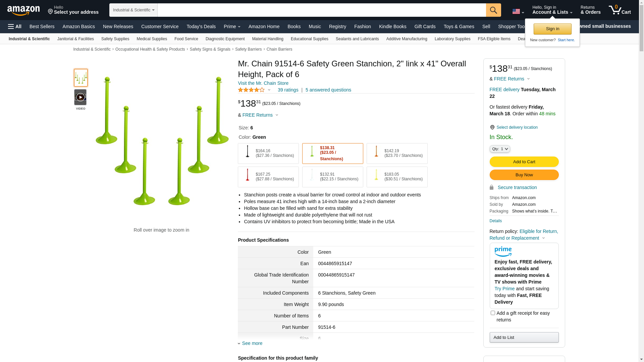Visit the Mr. Chain Store link

(x=263, y=83)
